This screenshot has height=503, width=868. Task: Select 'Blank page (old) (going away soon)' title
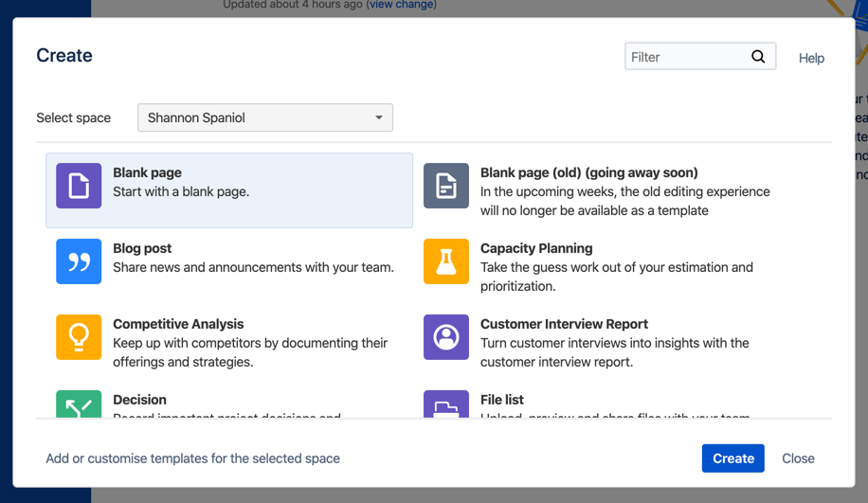pyautogui.click(x=589, y=172)
